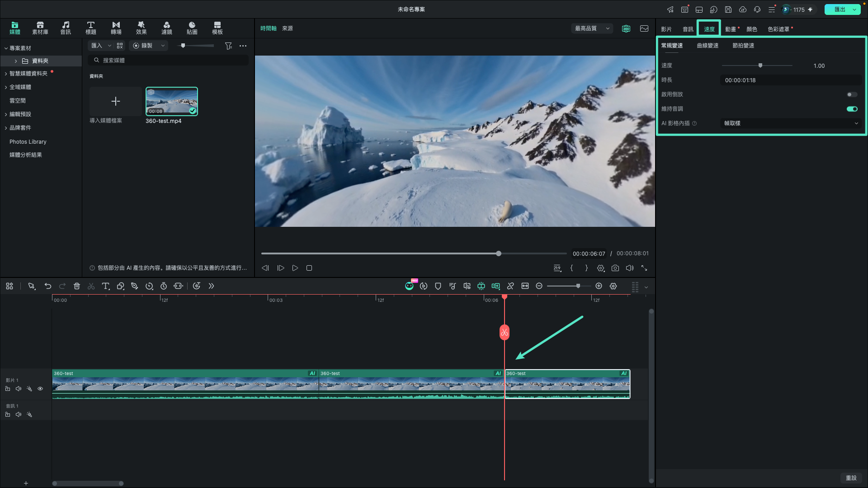The width and height of the screenshot is (868, 488).
Task: Open the 貼圖 stickers panel
Action: pyautogui.click(x=192, y=28)
